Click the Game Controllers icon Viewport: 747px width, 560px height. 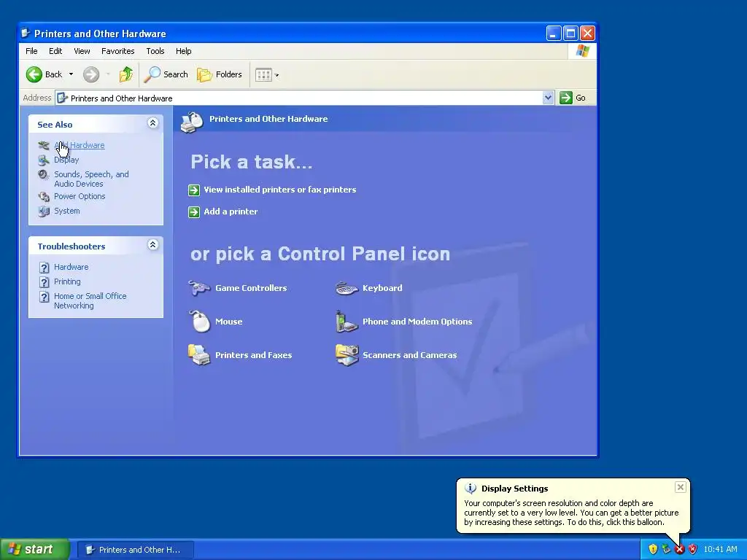coord(199,288)
